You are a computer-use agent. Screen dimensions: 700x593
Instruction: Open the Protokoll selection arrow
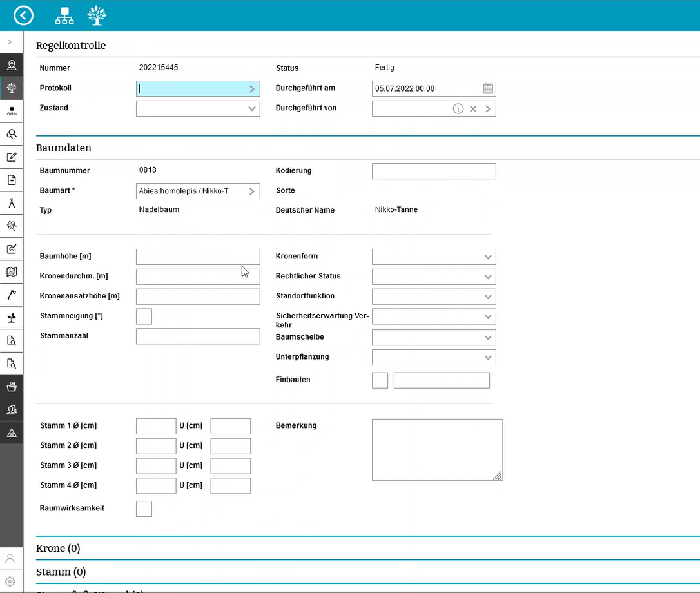(x=252, y=89)
